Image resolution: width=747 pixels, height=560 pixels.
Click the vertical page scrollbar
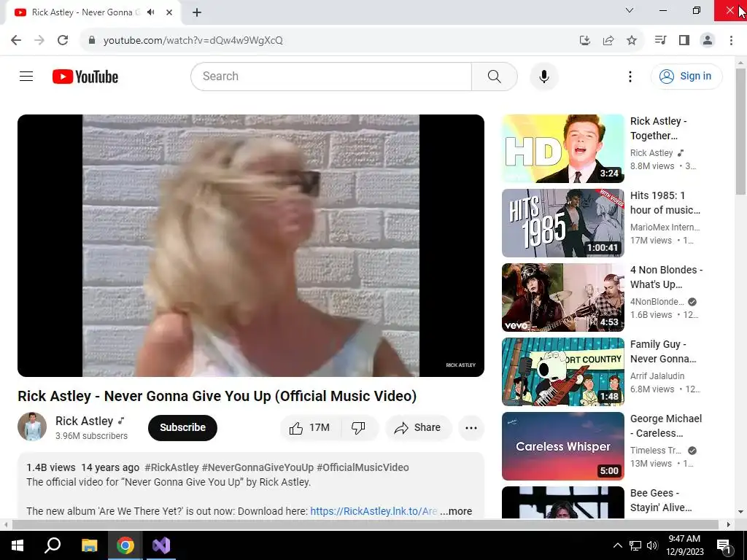coord(740,132)
